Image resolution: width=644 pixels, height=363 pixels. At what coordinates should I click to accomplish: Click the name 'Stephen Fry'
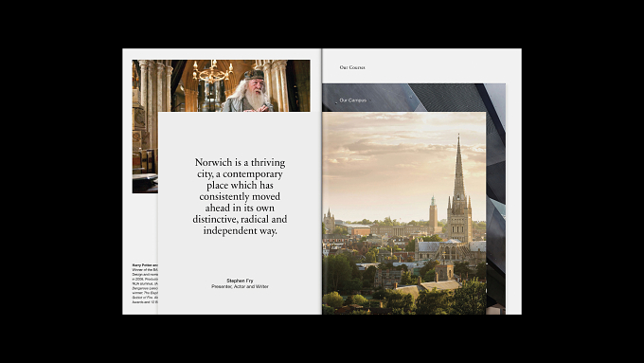coord(240,281)
